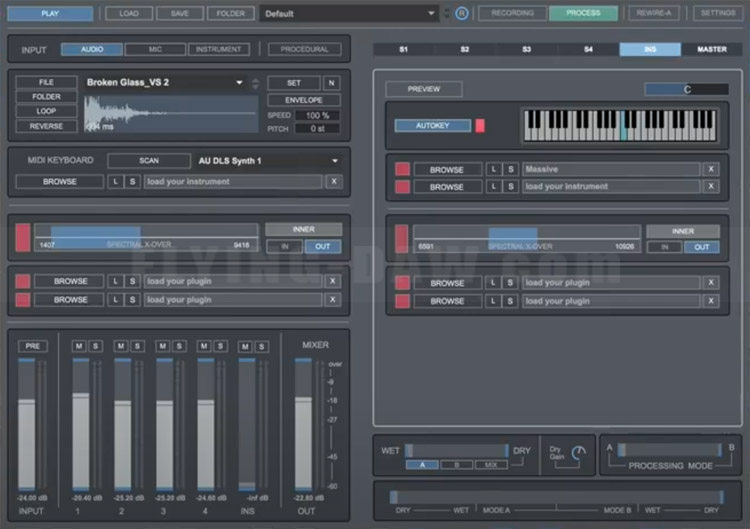This screenshot has width=750, height=529.
Task: Click the red power square beside Massive
Action: point(403,169)
